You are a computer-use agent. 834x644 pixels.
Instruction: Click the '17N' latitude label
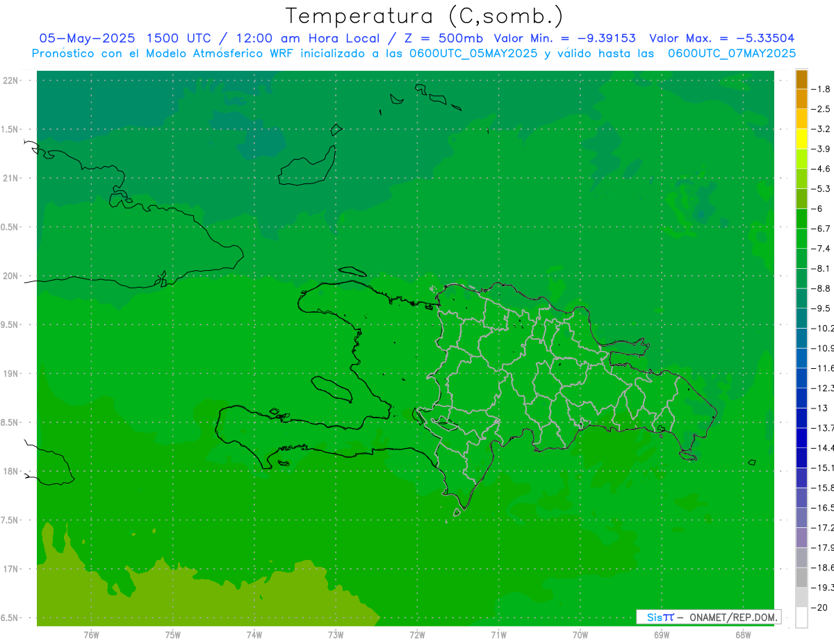coord(10,569)
